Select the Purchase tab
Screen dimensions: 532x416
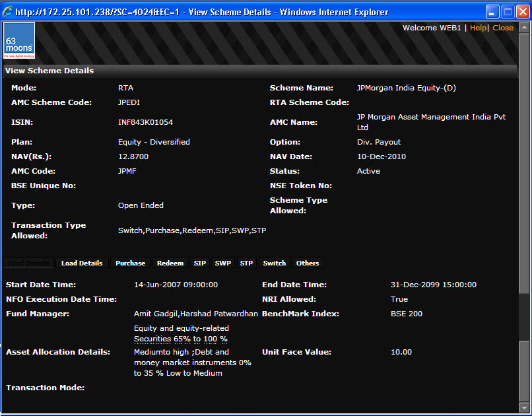(130, 263)
